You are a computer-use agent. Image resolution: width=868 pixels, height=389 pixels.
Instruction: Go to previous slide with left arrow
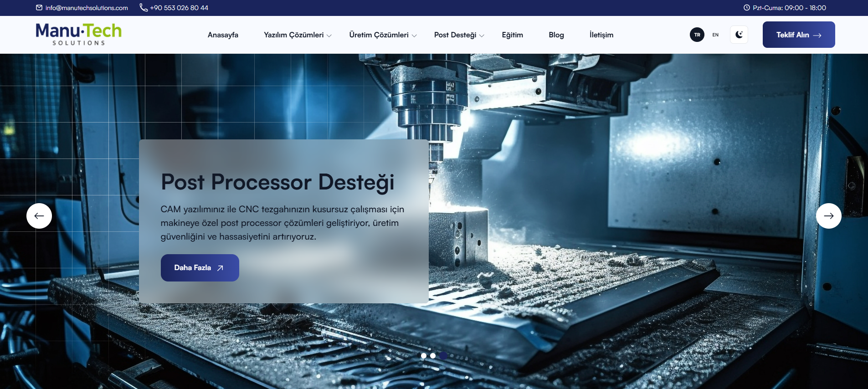pyautogui.click(x=39, y=216)
